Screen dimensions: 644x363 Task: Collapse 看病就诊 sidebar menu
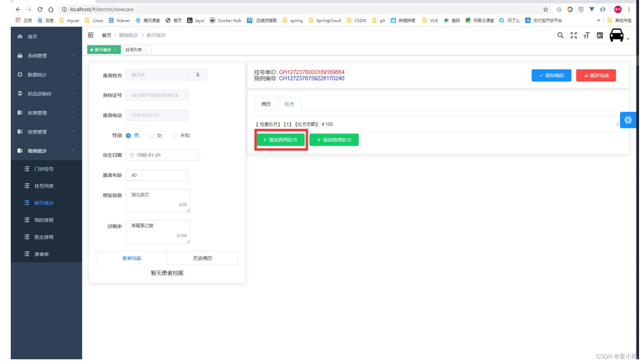[x=46, y=151]
